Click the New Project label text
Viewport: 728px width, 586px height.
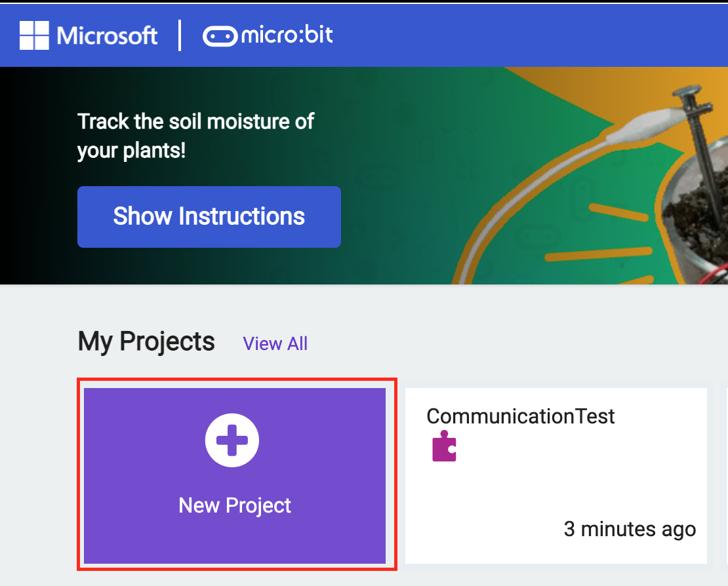click(235, 505)
